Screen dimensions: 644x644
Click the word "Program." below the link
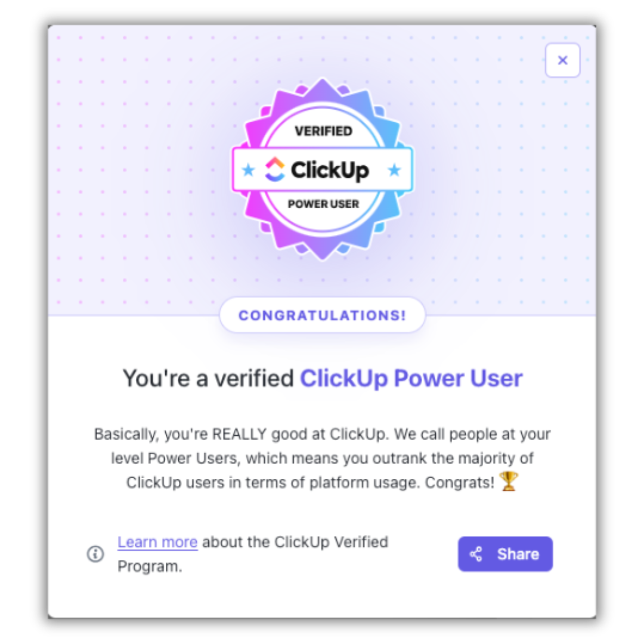coord(150,567)
